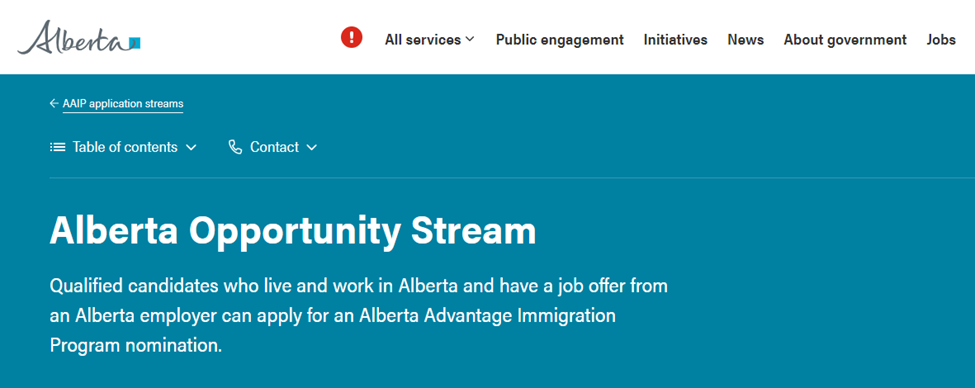Expand the Table of contents chevron
Screen dimensions: 975x388
point(191,148)
